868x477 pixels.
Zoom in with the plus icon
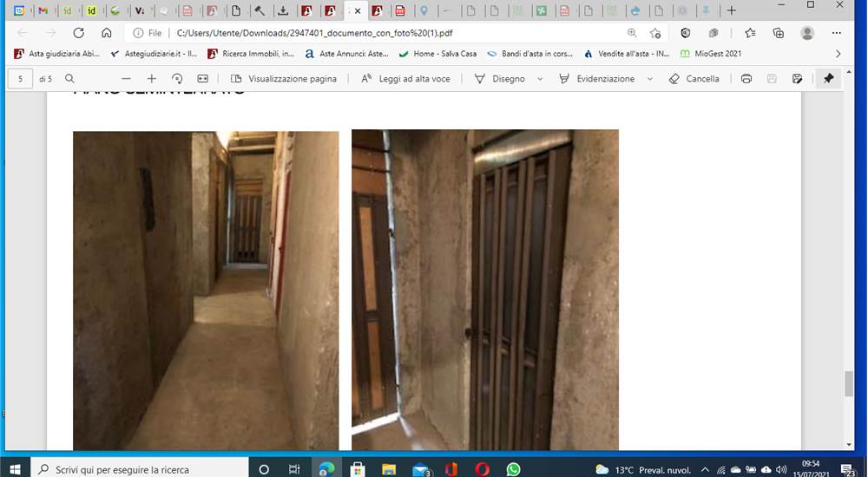(x=152, y=79)
